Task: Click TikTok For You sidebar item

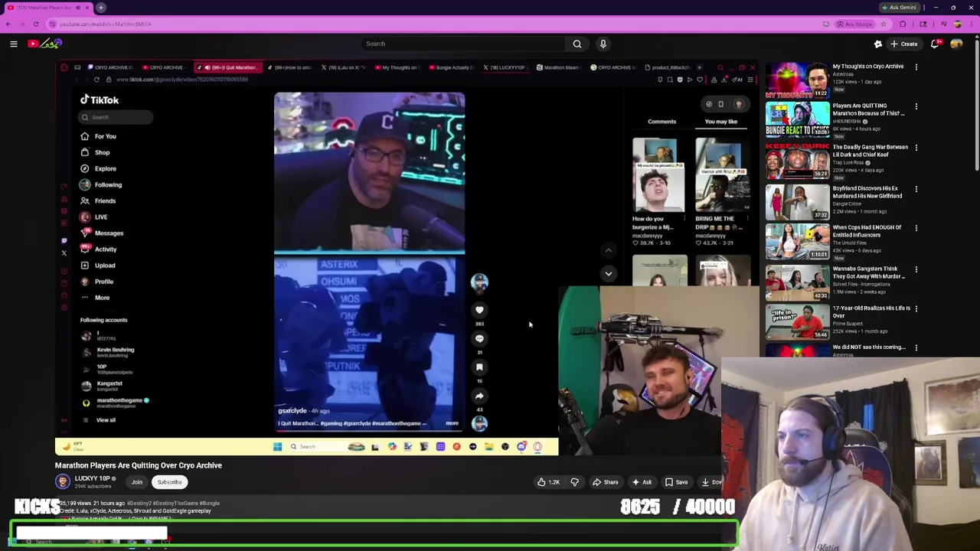Action: tap(98, 136)
